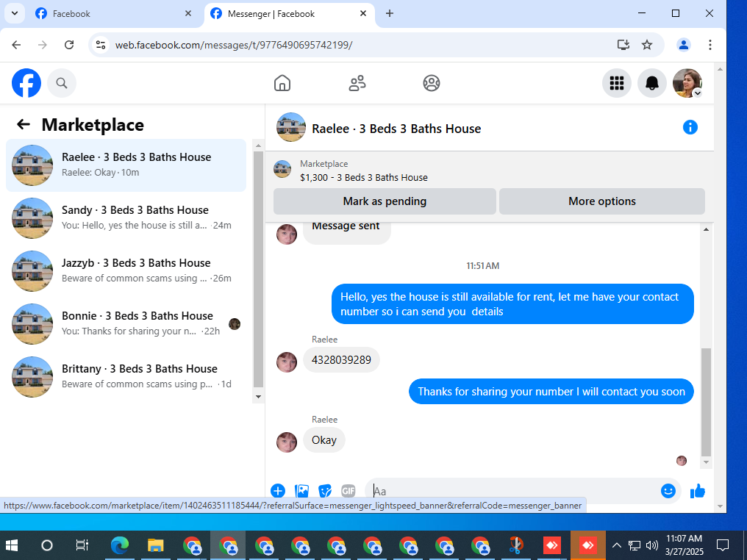Open Sandy conversation
Screen dimensions: 747x560
point(126,218)
